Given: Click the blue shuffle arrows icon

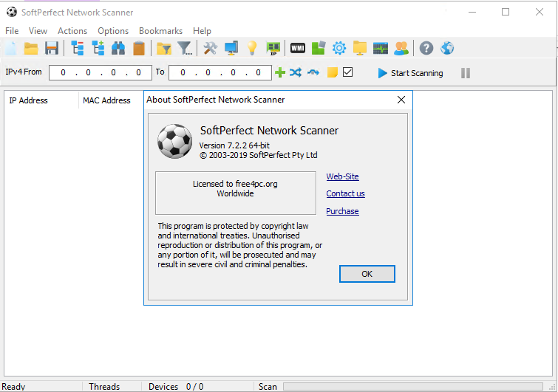Looking at the screenshot, I should click(x=296, y=72).
